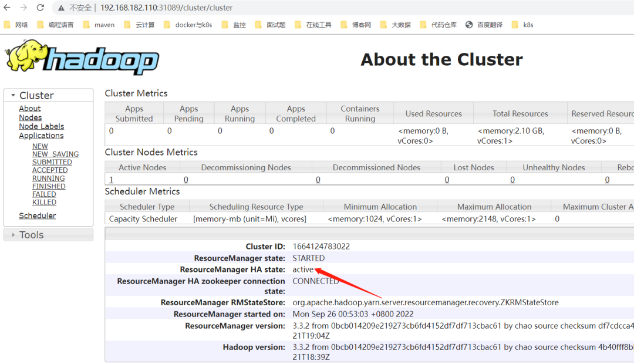Show ACCEPTED applications
The height and width of the screenshot is (364, 634).
(x=50, y=170)
